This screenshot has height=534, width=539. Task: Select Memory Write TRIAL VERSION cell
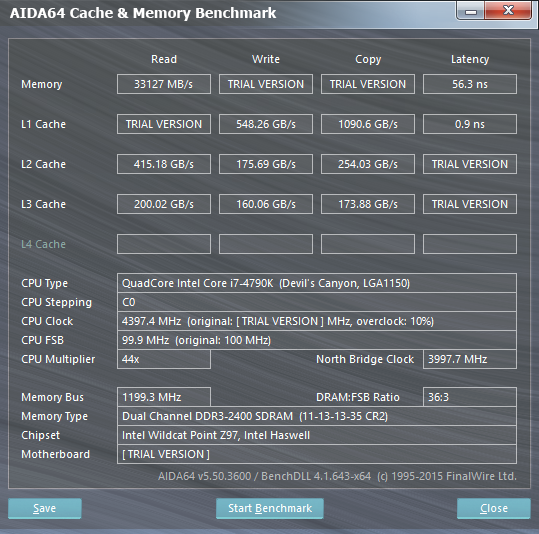pos(266,84)
